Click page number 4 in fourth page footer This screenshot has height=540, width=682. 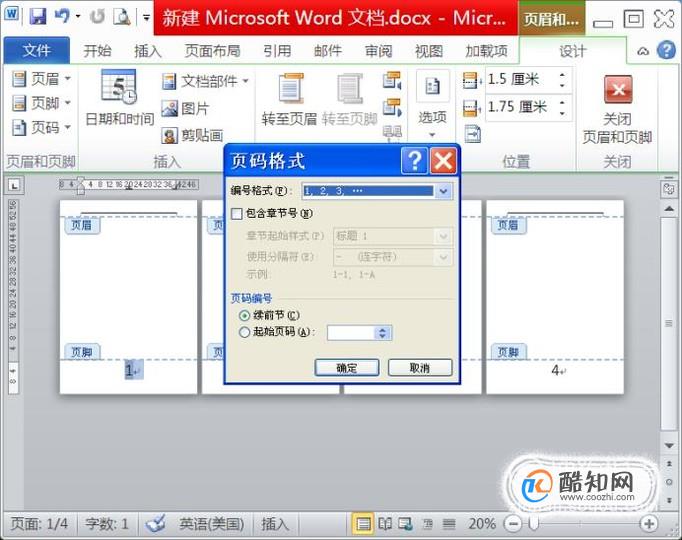coord(555,370)
